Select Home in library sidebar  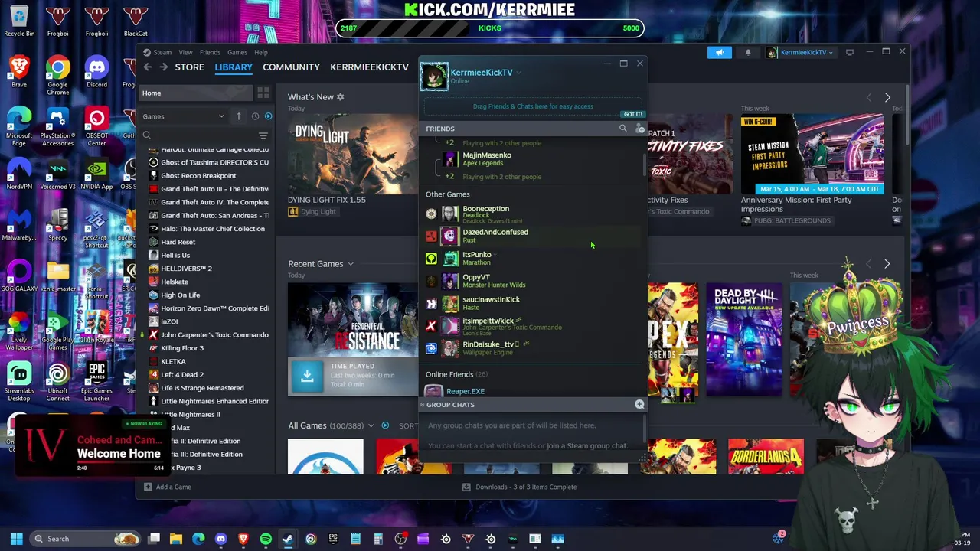point(196,93)
